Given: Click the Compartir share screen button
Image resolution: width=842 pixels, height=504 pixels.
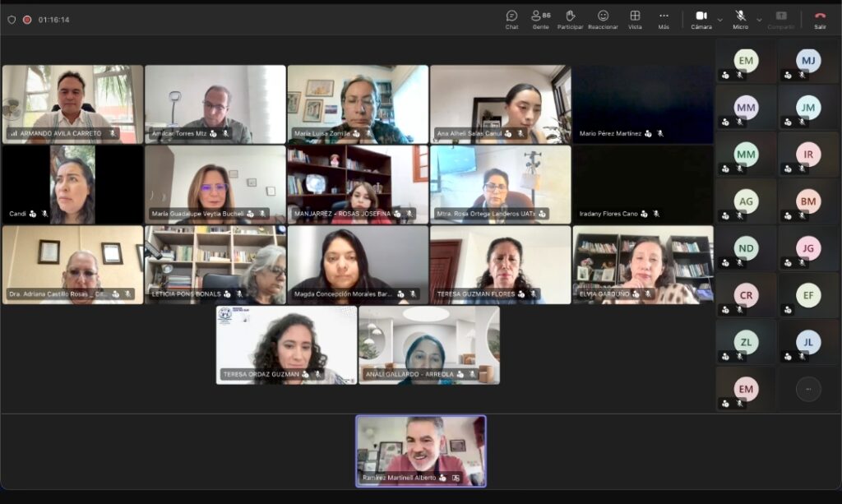Looking at the screenshot, I should (781, 20).
